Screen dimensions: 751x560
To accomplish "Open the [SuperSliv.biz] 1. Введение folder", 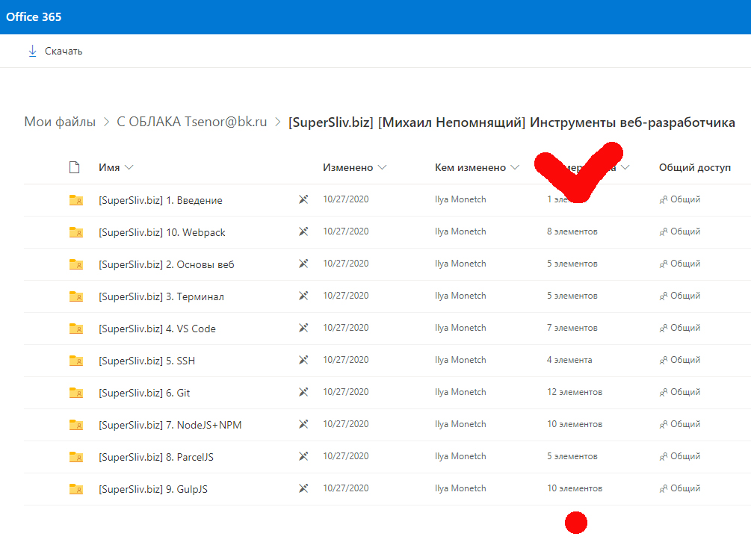I will tap(161, 200).
